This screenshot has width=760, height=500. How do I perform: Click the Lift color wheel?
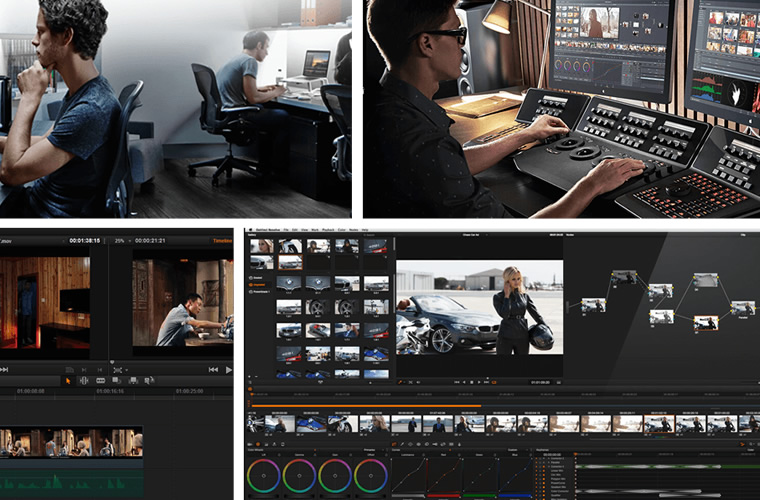pos(263,475)
